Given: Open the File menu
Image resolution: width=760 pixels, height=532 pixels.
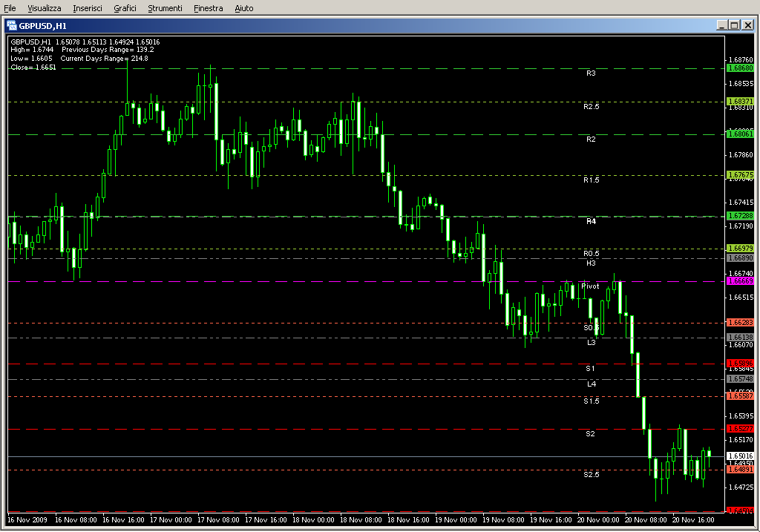Looking at the screenshot, I should pyautogui.click(x=10, y=8).
